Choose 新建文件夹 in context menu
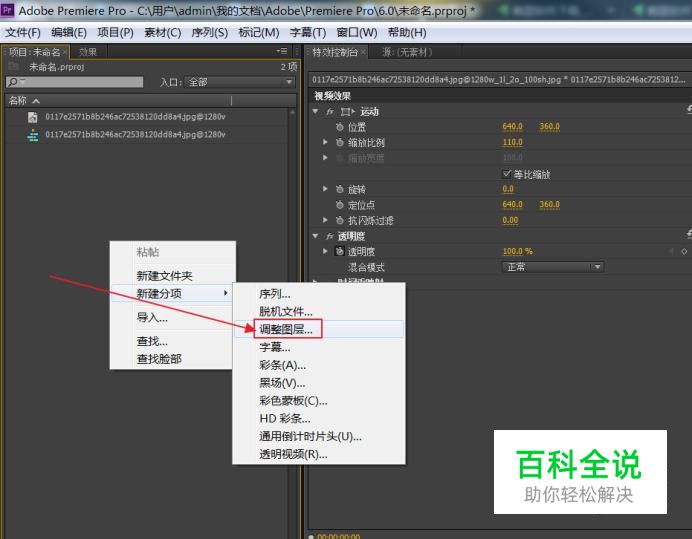The width and height of the screenshot is (692, 539). point(173,276)
